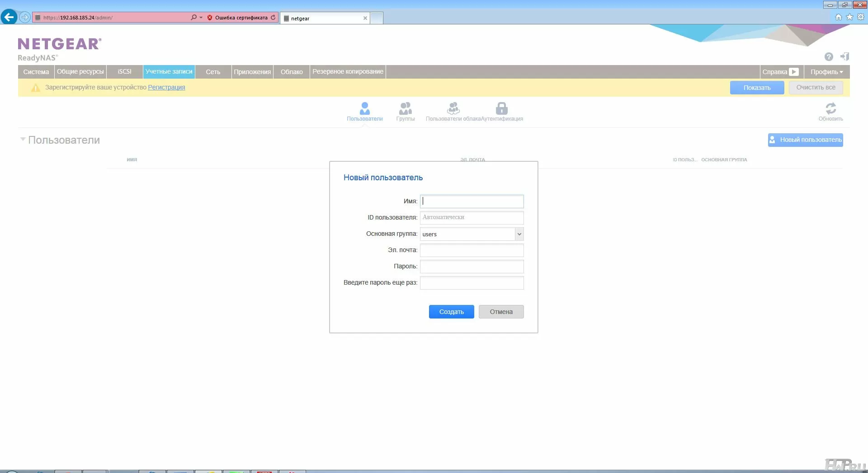Go back with browser back arrow
This screenshot has width=868, height=473.
pos(9,18)
